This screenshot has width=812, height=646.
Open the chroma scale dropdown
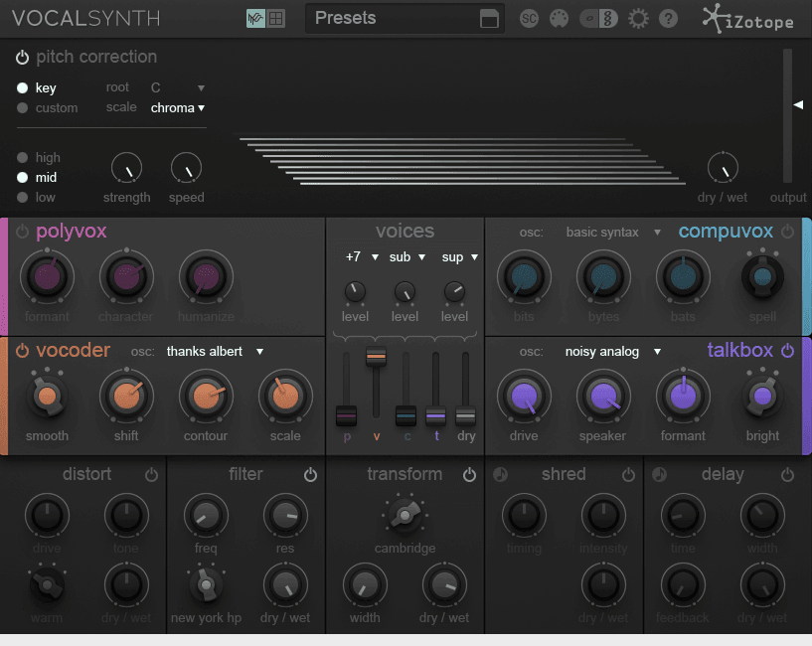[x=178, y=107]
